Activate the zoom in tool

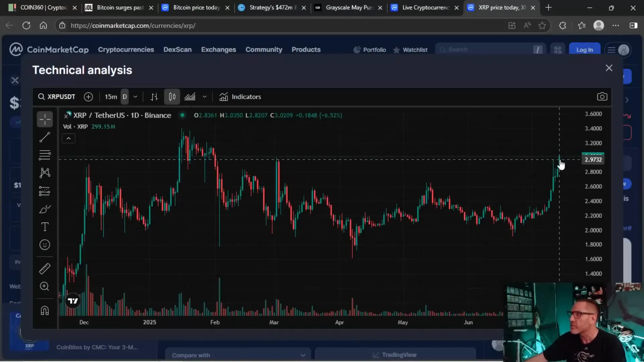click(45, 286)
